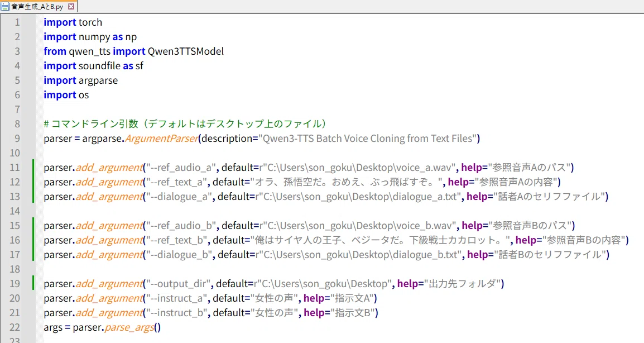644x343 pixels.
Task: Click 'ArgumentParser' in line 9
Action: pyautogui.click(x=161, y=139)
